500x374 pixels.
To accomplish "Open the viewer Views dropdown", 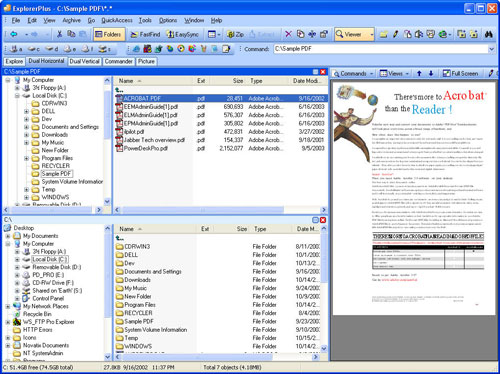I will pyautogui.click(x=395, y=73).
